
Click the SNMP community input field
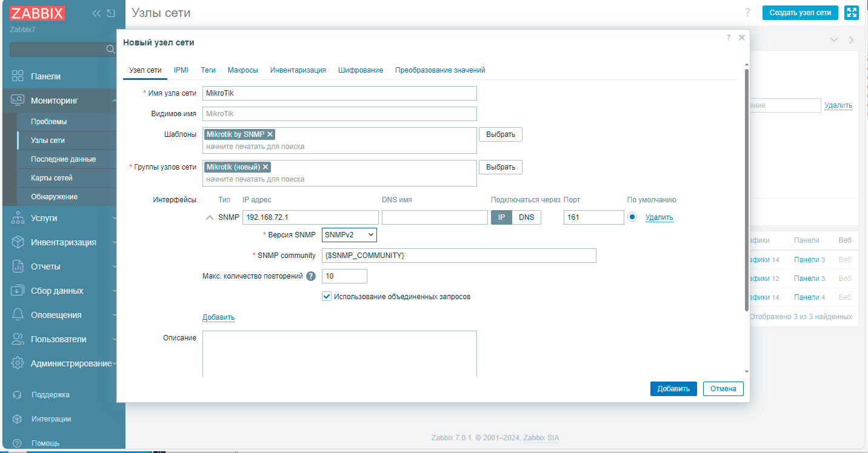click(459, 256)
